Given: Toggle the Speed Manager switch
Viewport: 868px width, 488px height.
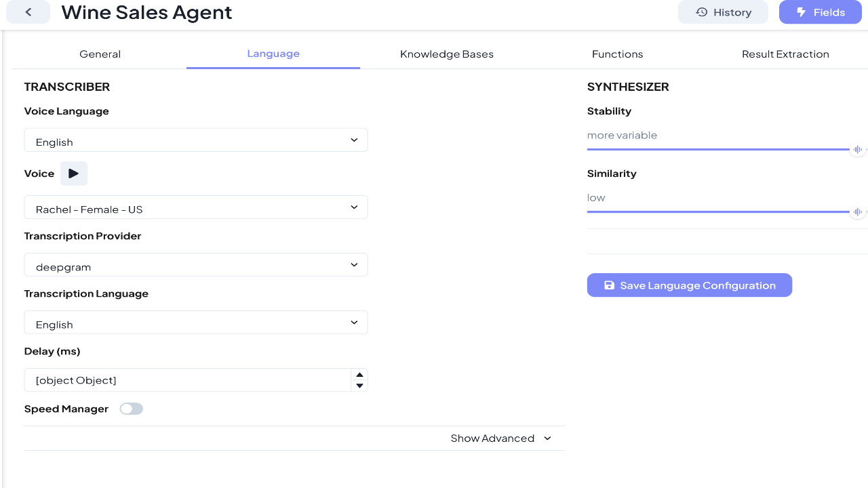Looking at the screenshot, I should 132,409.
